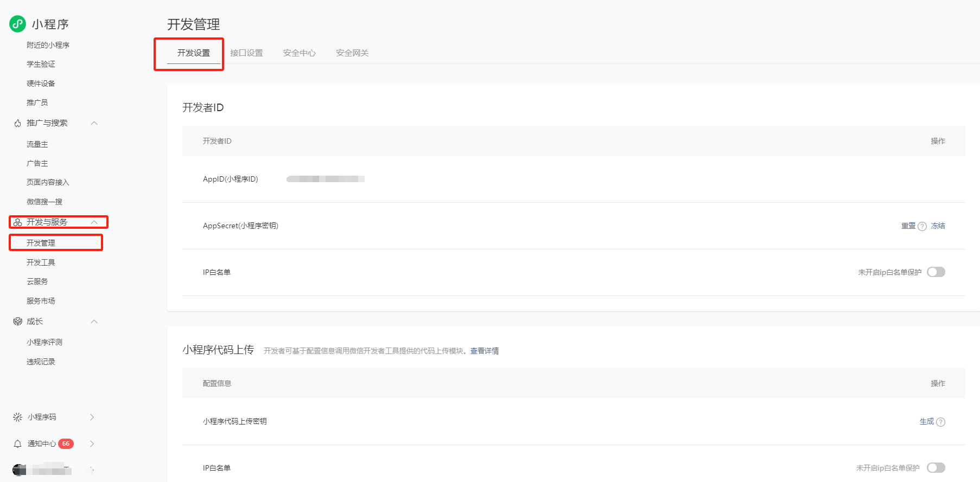The height and width of the screenshot is (482, 980).
Task: Click 重置 to reset the AppSecret
Action: click(x=908, y=226)
